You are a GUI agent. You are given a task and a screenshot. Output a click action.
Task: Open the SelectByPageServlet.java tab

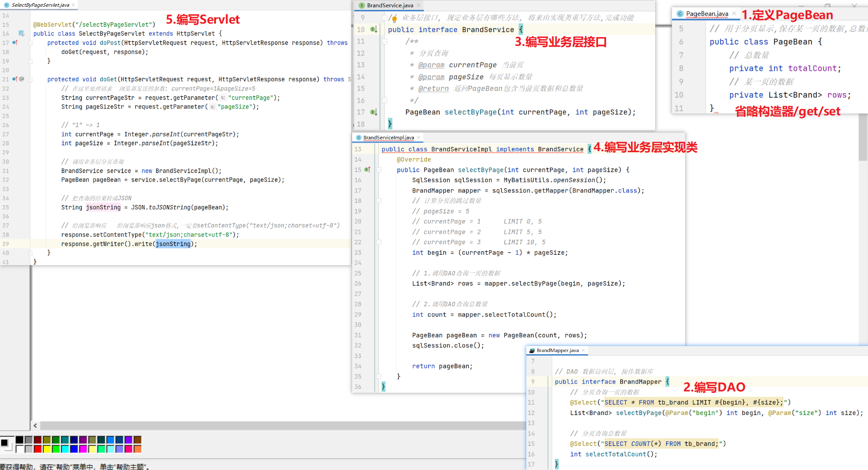pyautogui.click(x=40, y=5)
